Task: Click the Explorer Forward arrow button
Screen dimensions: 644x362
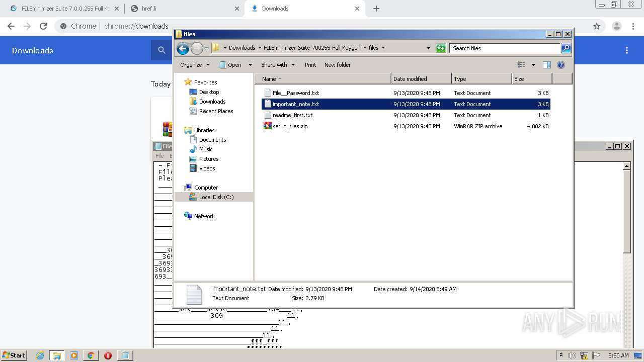Action: [x=197, y=48]
